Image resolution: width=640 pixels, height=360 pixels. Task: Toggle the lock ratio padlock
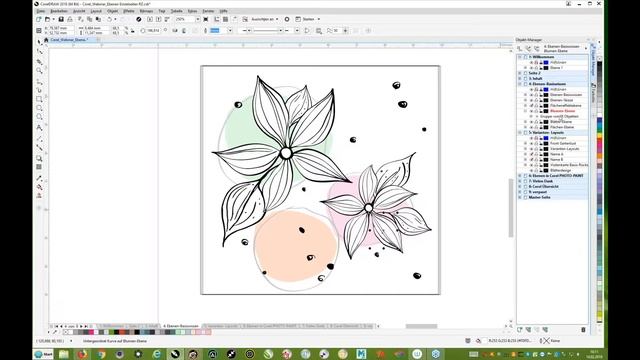pyautogui.click(x=133, y=31)
